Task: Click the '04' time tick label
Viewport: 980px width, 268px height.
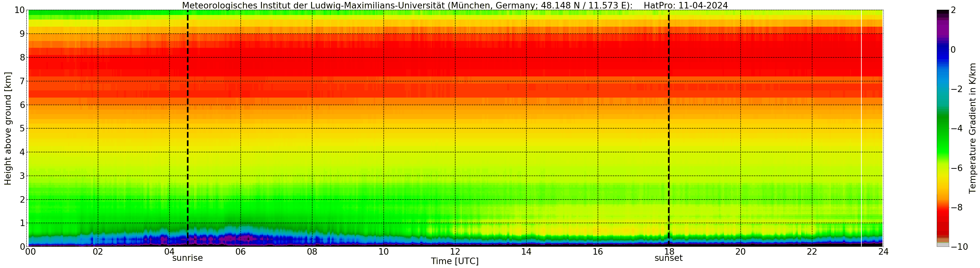Action: (x=169, y=252)
